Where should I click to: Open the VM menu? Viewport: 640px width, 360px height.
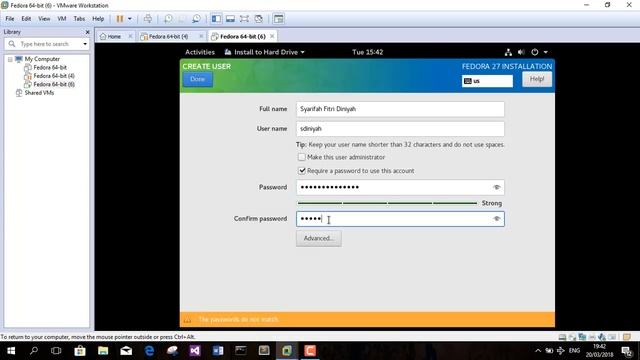click(62, 19)
